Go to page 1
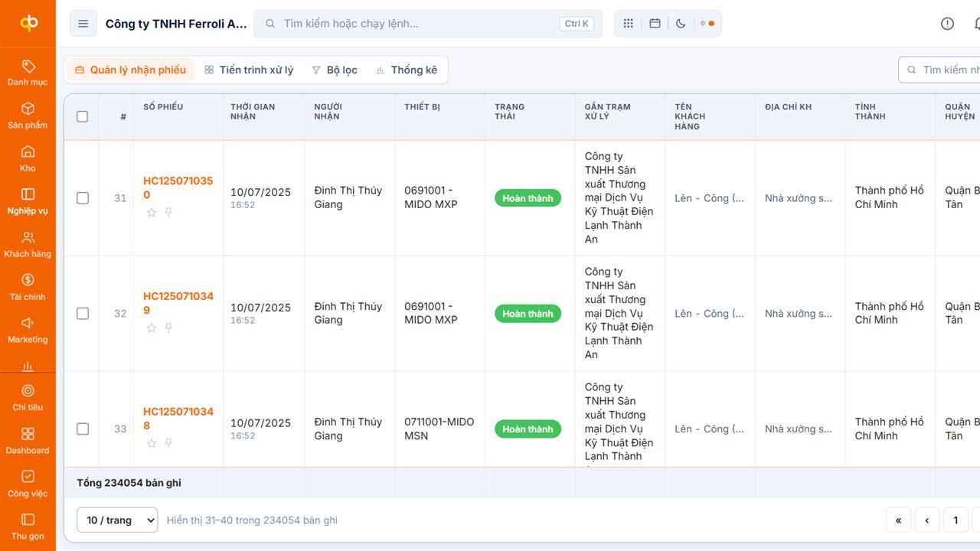Viewport: 980px width, 551px height. click(955, 520)
